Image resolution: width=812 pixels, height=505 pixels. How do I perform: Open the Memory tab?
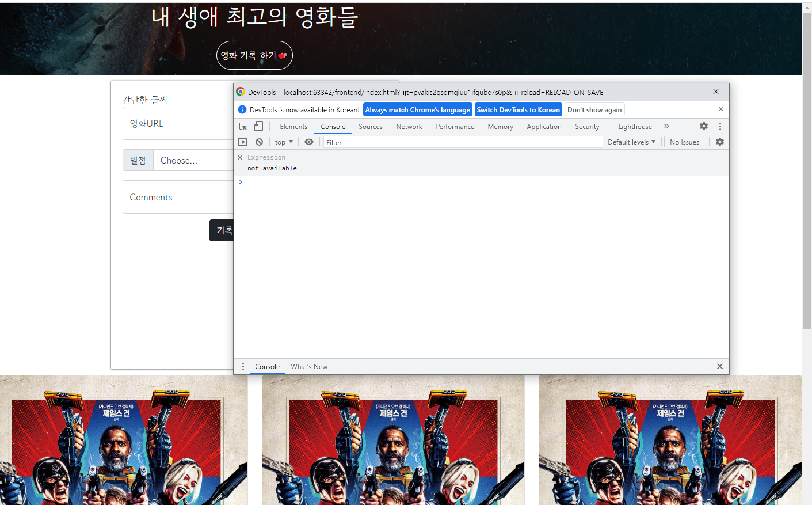[501, 127]
